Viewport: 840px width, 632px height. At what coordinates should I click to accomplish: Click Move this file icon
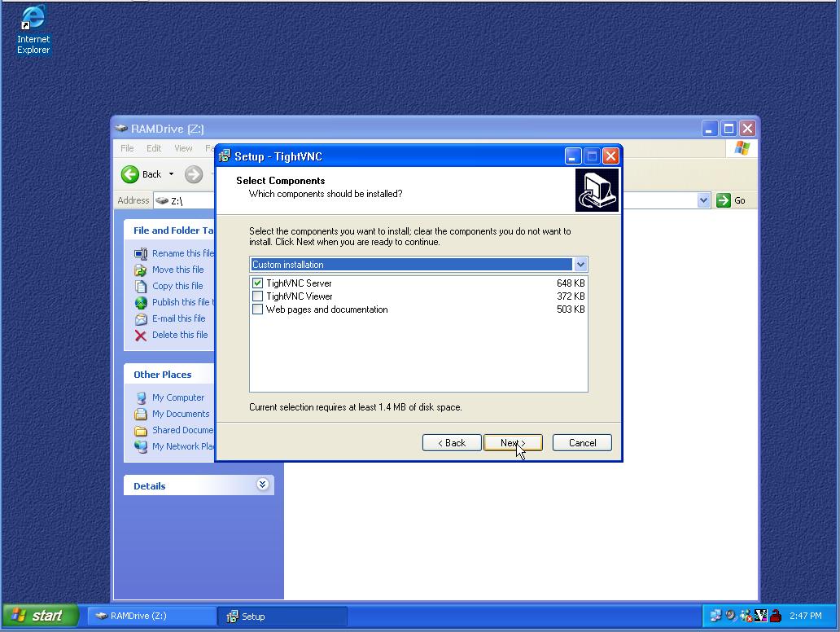point(140,270)
